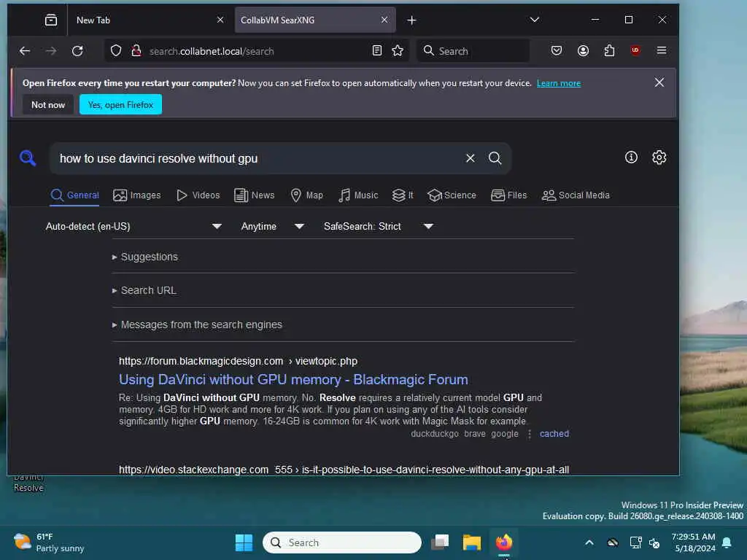Viewport: 747px width, 560px height.
Task: Clear the SearXNG search query
Action: (x=471, y=158)
